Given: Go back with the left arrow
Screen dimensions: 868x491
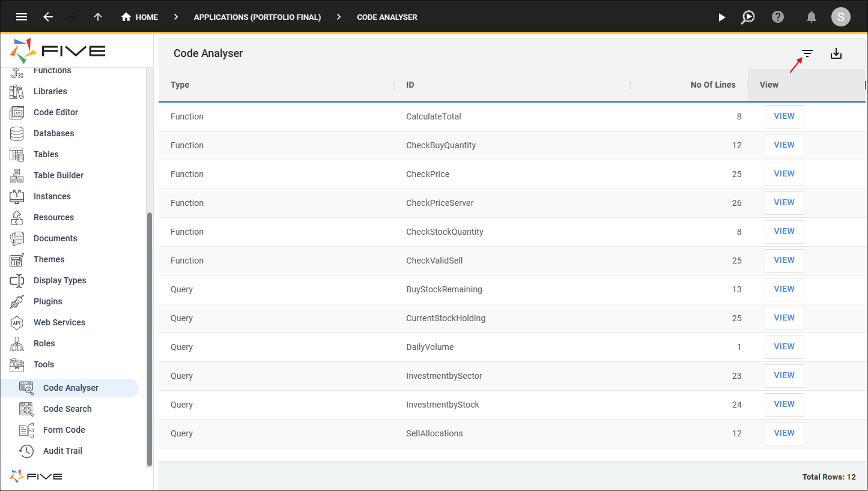Looking at the screenshot, I should (49, 17).
